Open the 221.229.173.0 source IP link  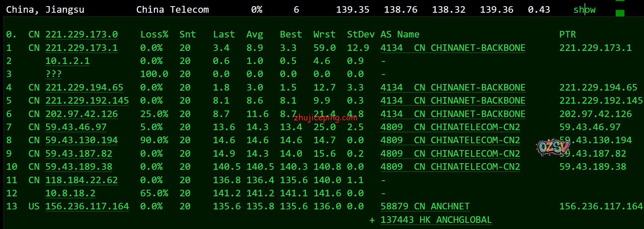81,35
